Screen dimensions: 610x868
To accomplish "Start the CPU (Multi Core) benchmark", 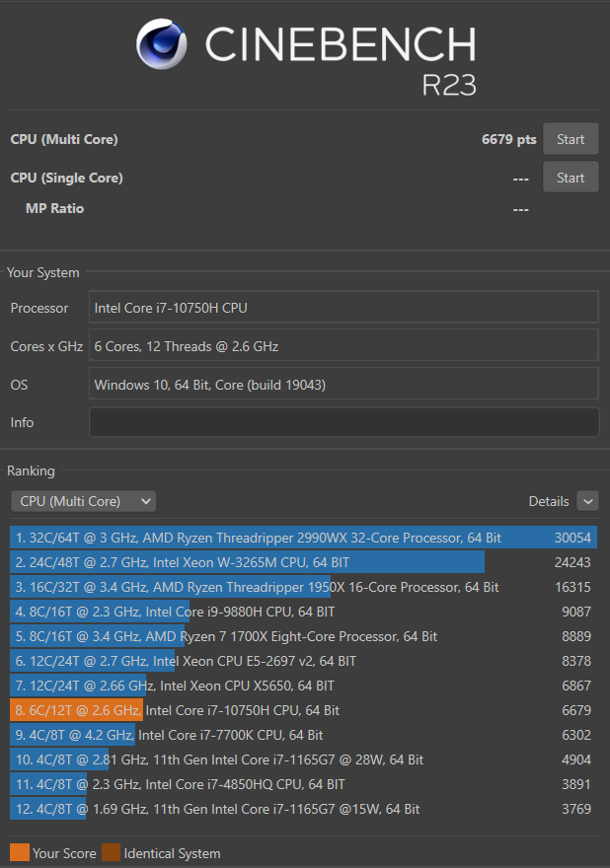I will 571,139.
